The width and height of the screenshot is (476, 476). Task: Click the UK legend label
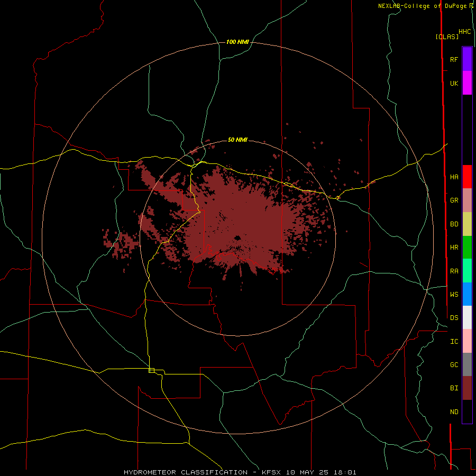454,83
